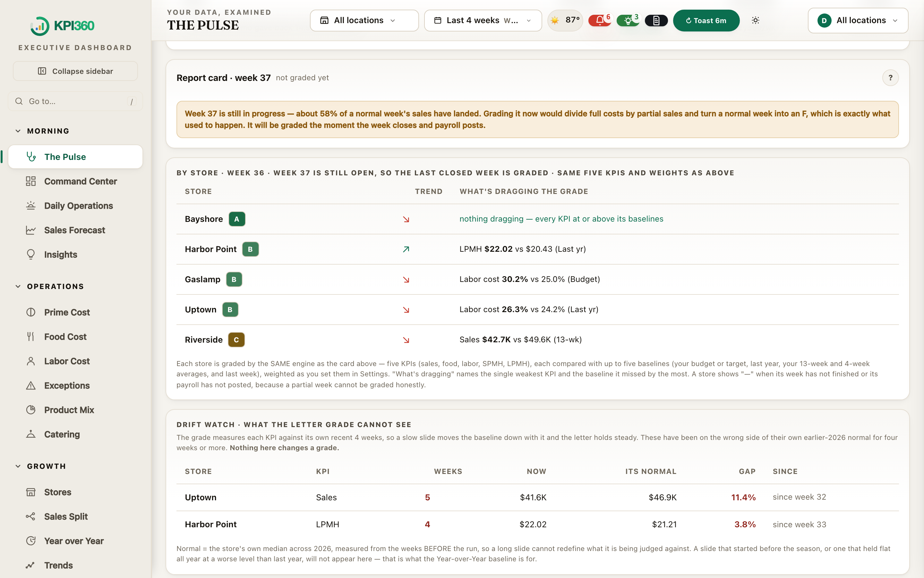Open the black document report pill

pos(656,20)
